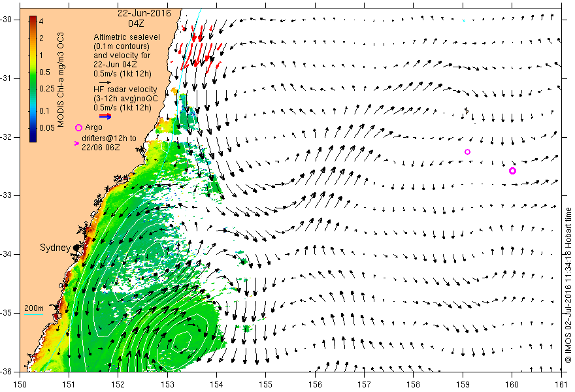Viewport: 575px width, 392px height.
Task: Click the '0.5m/s (1kt 12h)' scale under HF radar
Action: [122, 107]
